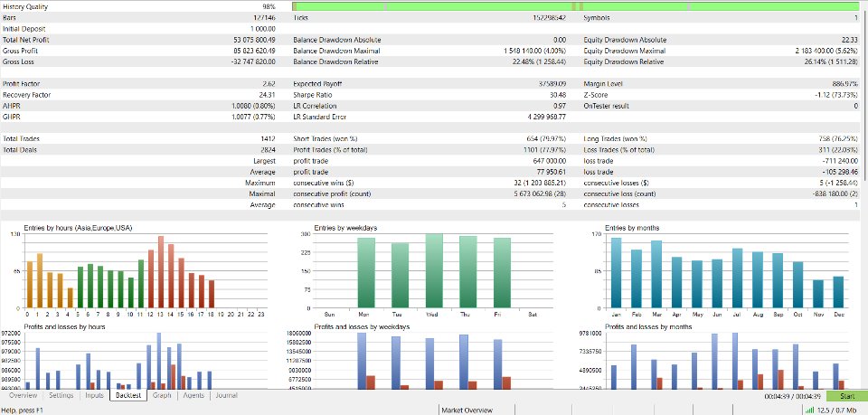
Task: Select the Backtest tab
Action: (x=128, y=396)
